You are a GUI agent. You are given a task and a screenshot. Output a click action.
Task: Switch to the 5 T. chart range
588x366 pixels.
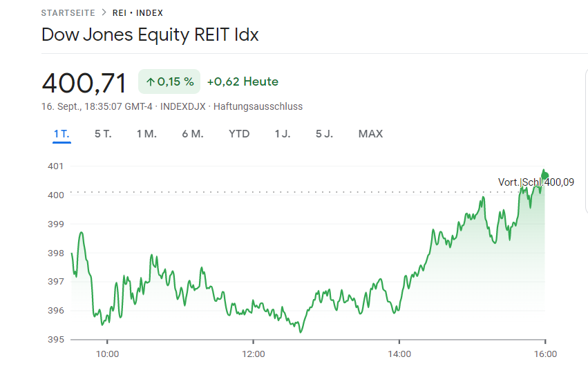pos(103,134)
